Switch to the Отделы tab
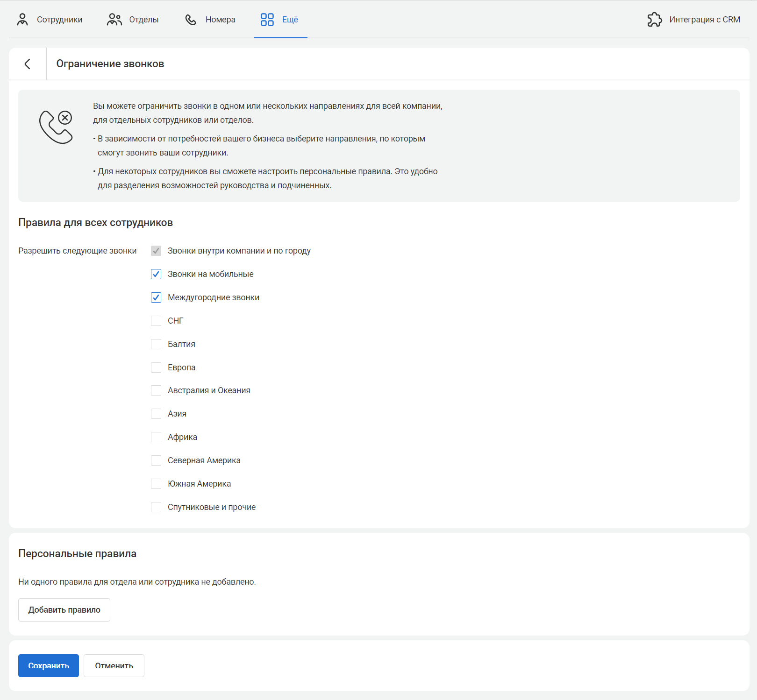 point(143,20)
